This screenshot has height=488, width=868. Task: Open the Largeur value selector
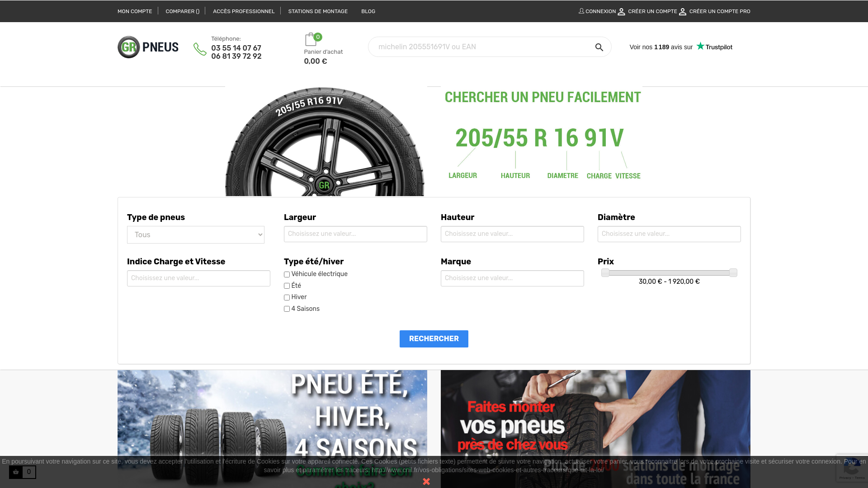355,234
